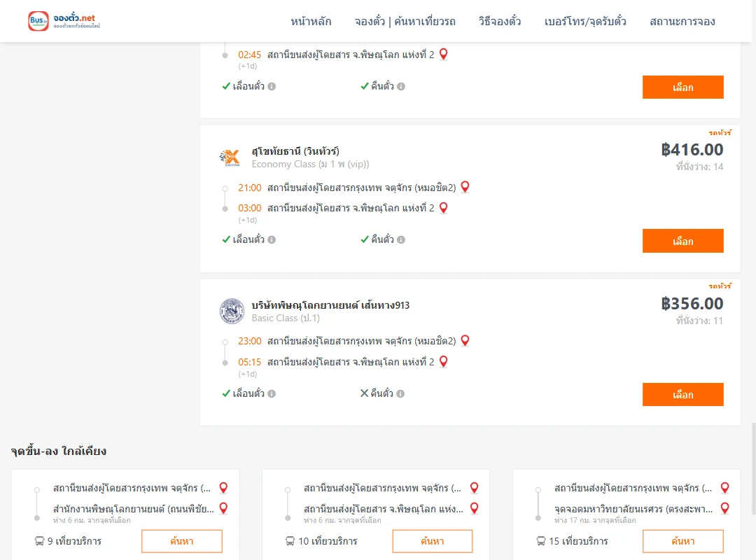Screen dimensions: 756x560
Task: Click the bus icon beside 10 เที่ยวบริการ
Action: 290,541
